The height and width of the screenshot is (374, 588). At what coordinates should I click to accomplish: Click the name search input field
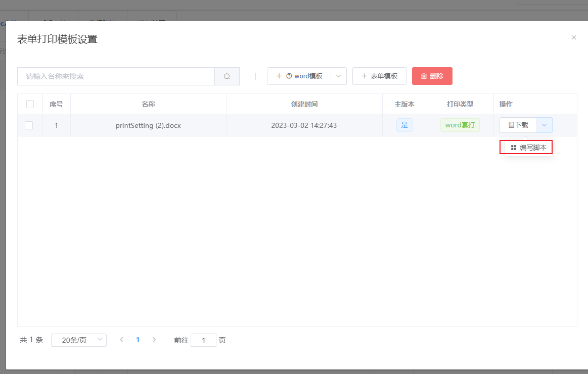(116, 76)
